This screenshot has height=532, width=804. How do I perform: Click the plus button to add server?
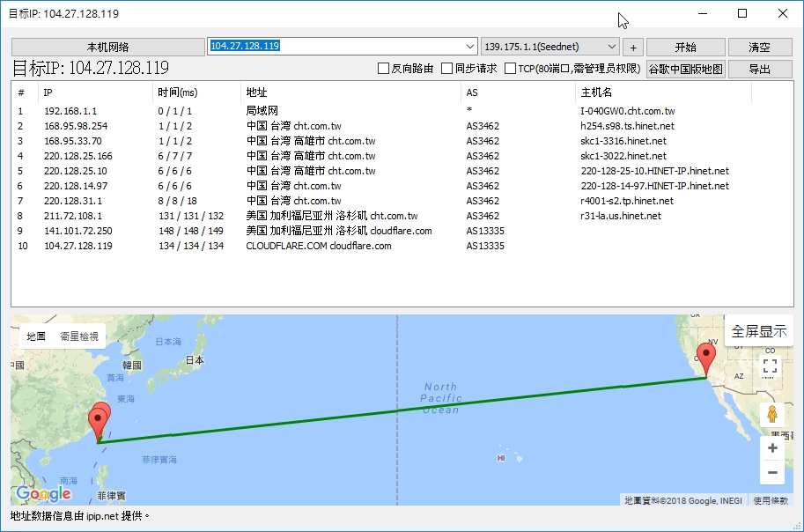[633, 48]
